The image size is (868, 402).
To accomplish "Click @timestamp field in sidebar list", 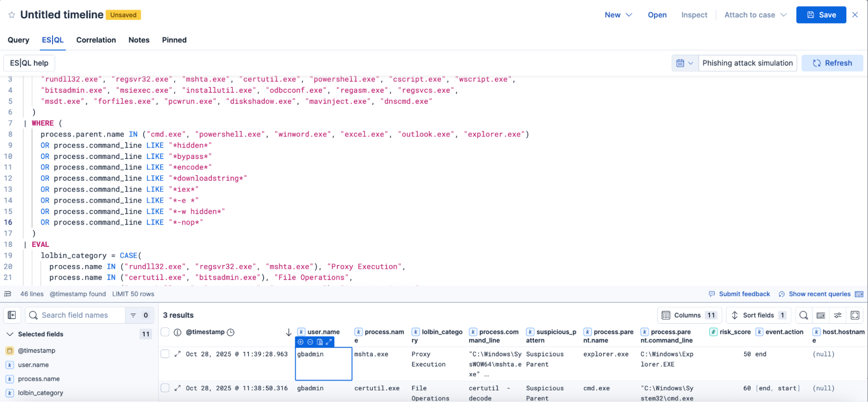I will tap(36, 350).
